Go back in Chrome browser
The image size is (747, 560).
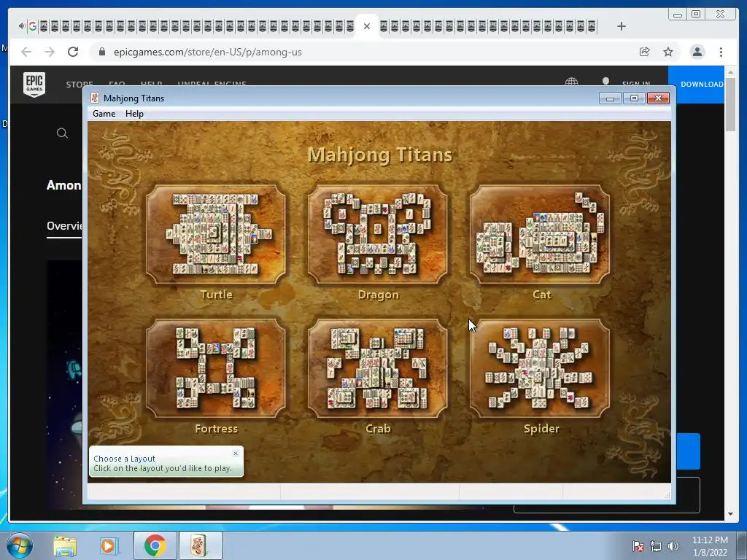tap(26, 52)
